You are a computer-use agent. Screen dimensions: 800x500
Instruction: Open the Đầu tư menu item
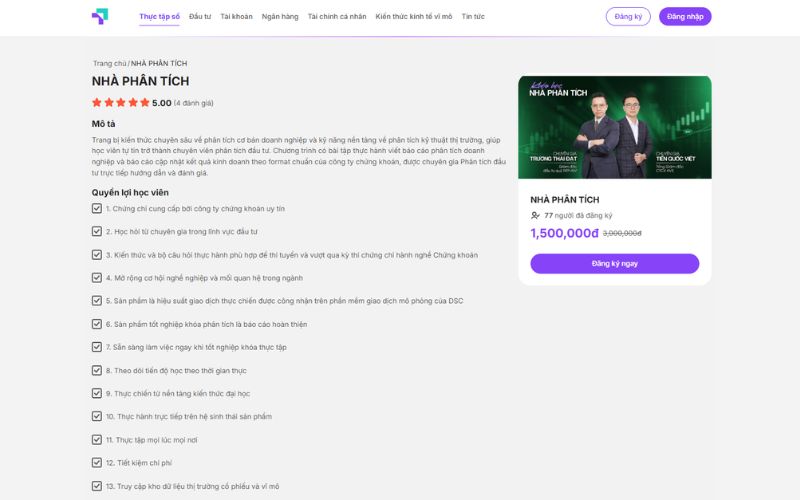[x=200, y=16]
